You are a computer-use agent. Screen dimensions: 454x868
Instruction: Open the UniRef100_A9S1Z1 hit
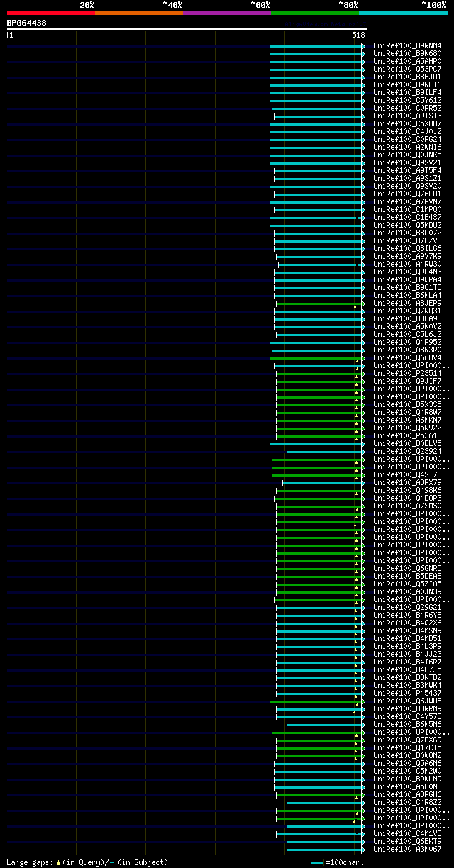(x=407, y=178)
